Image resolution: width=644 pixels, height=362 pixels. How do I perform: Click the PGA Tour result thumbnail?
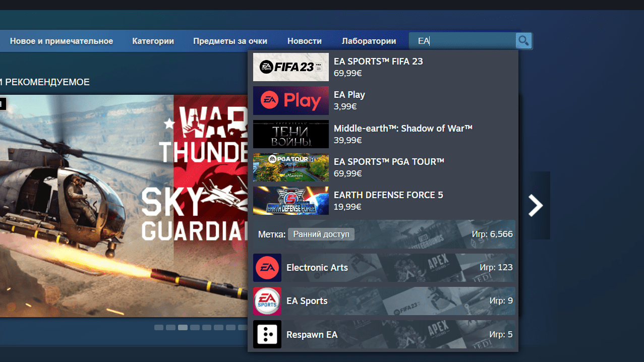[291, 167]
